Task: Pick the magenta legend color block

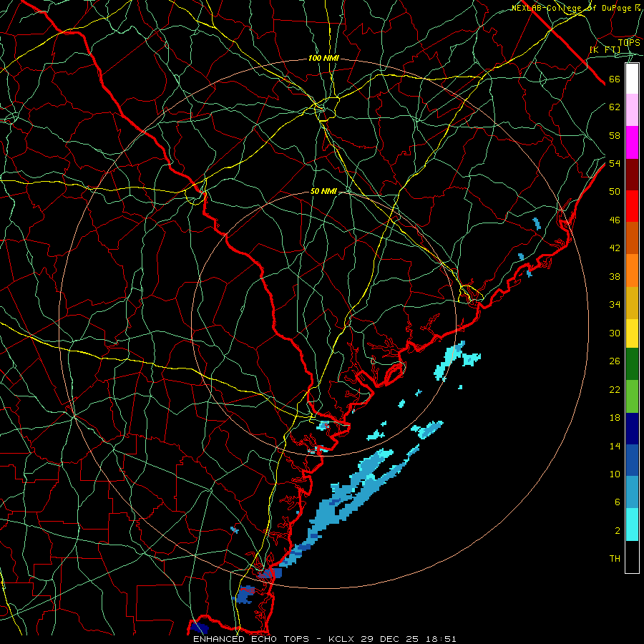Action: tap(632, 142)
